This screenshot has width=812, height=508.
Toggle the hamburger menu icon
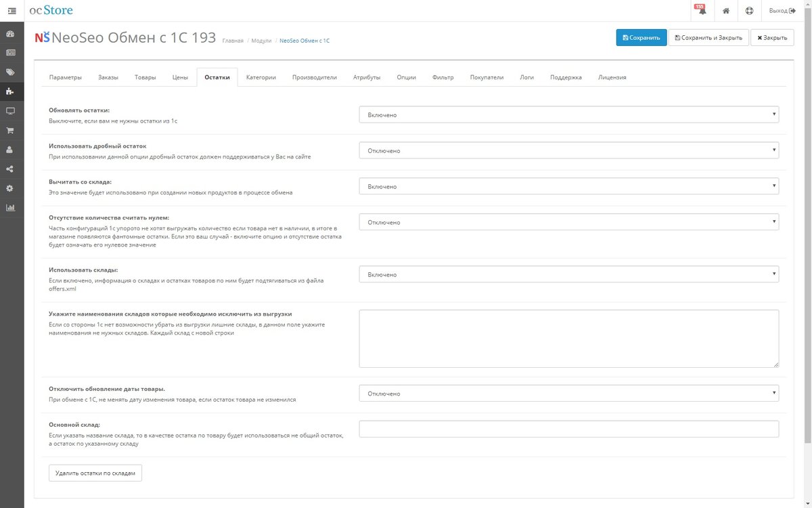coord(12,11)
